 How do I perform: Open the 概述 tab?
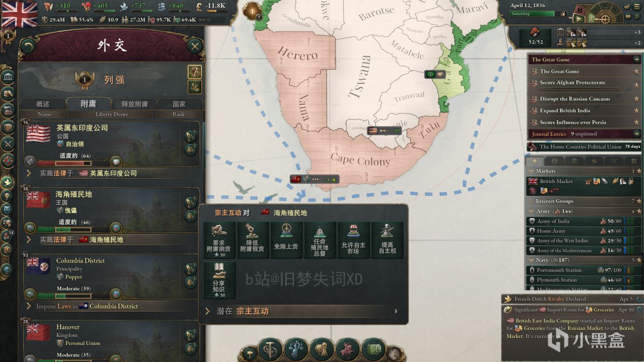point(43,104)
